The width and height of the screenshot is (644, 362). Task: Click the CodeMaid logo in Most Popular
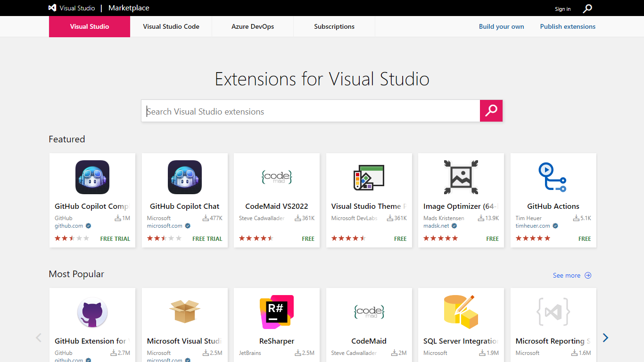[x=369, y=312]
